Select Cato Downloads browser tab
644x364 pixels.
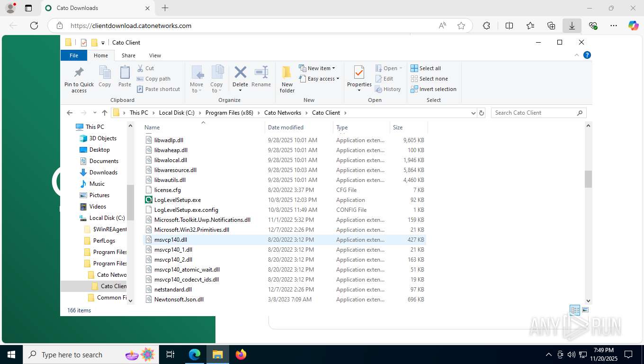coord(98,8)
